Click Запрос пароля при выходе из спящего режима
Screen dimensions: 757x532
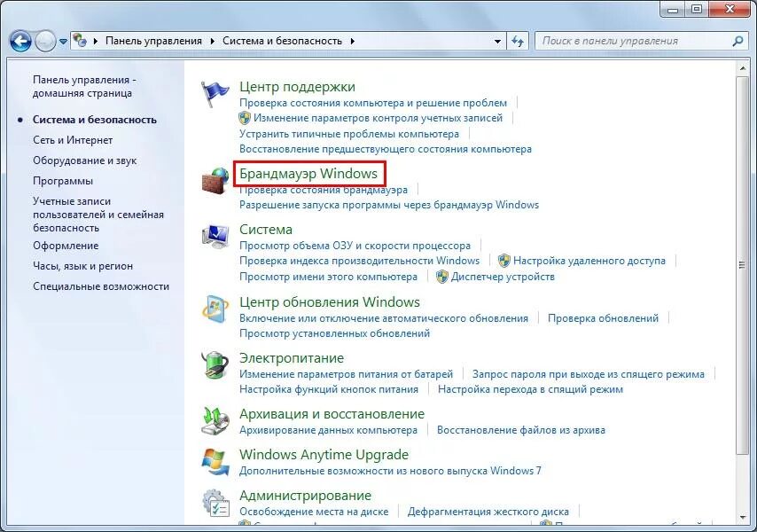[x=588, y=374]
